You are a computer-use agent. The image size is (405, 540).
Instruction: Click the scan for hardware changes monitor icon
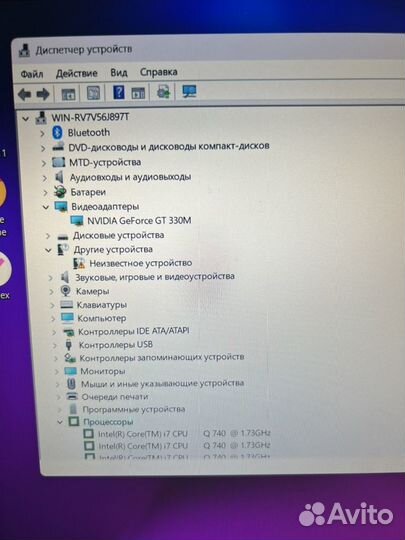pyautogui.click(x=189, y=91)
